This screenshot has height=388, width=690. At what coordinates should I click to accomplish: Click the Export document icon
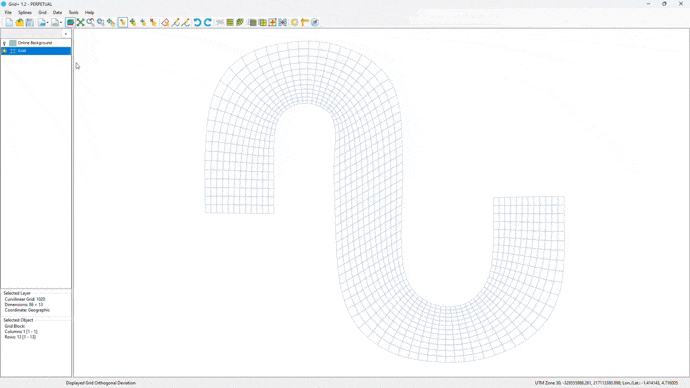(55, 22)
